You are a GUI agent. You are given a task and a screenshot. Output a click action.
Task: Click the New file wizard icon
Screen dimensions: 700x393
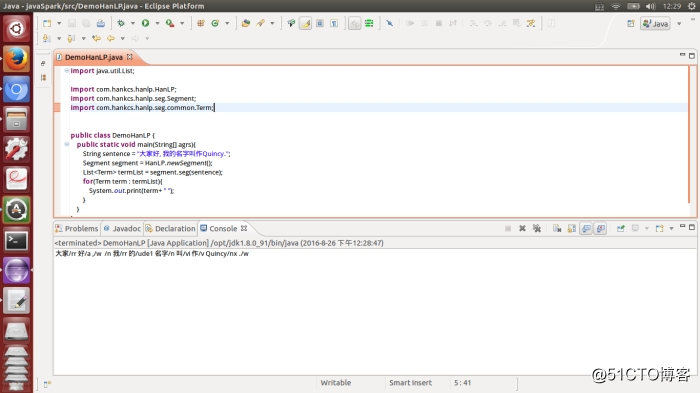(46, 23)
